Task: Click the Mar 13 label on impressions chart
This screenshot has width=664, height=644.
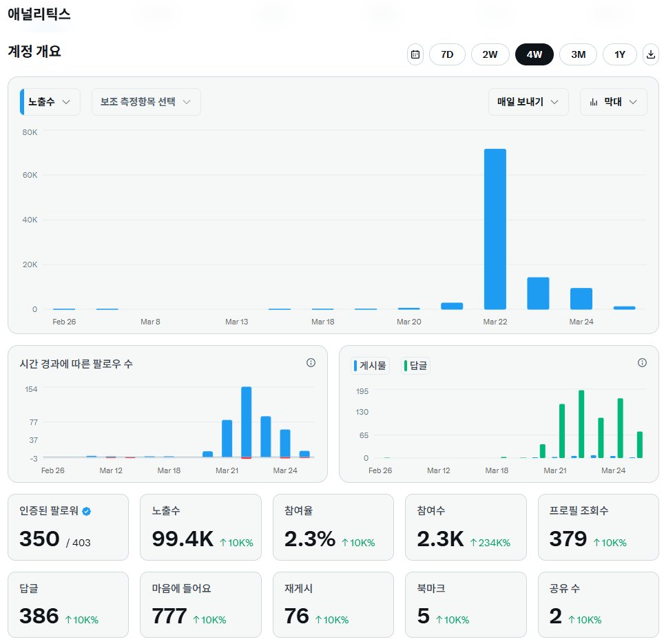Action: pos(237,322)
